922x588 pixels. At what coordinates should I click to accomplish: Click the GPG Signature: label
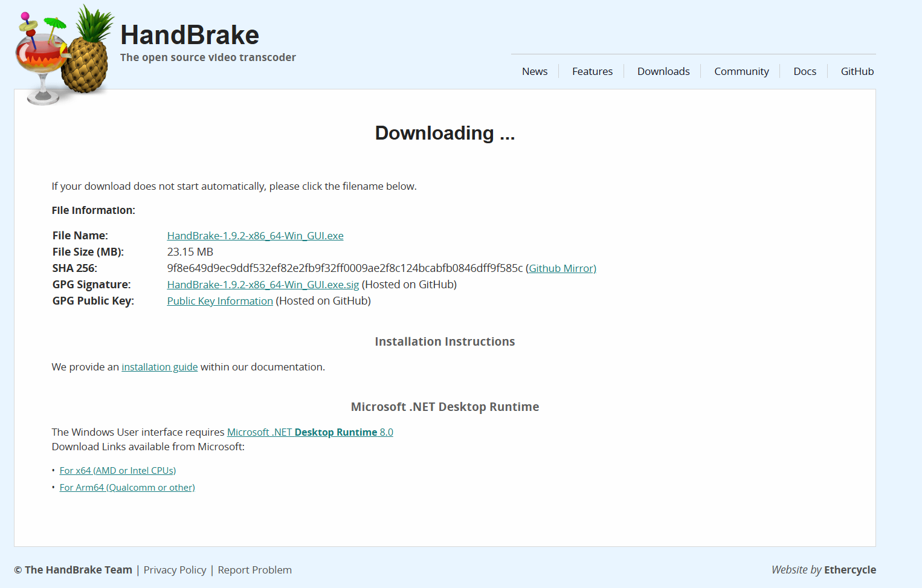click(91, 285)
